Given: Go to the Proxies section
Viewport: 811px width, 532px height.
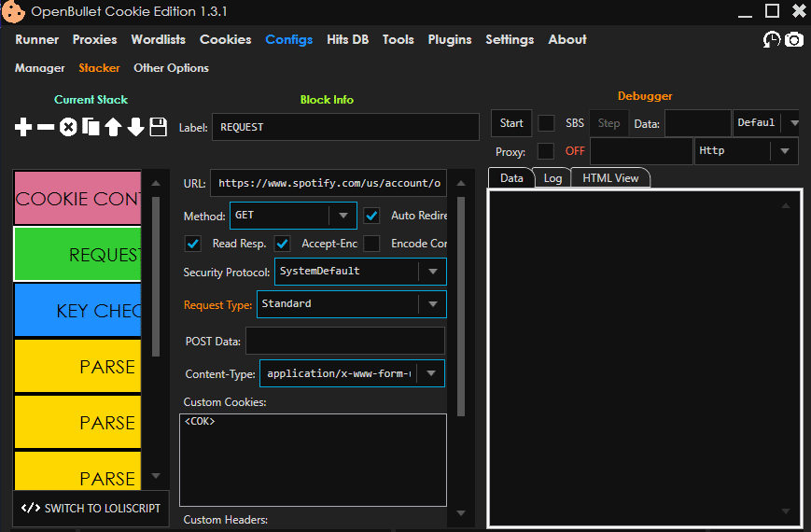Looking at the screenshot, I should tap(94, 39).
